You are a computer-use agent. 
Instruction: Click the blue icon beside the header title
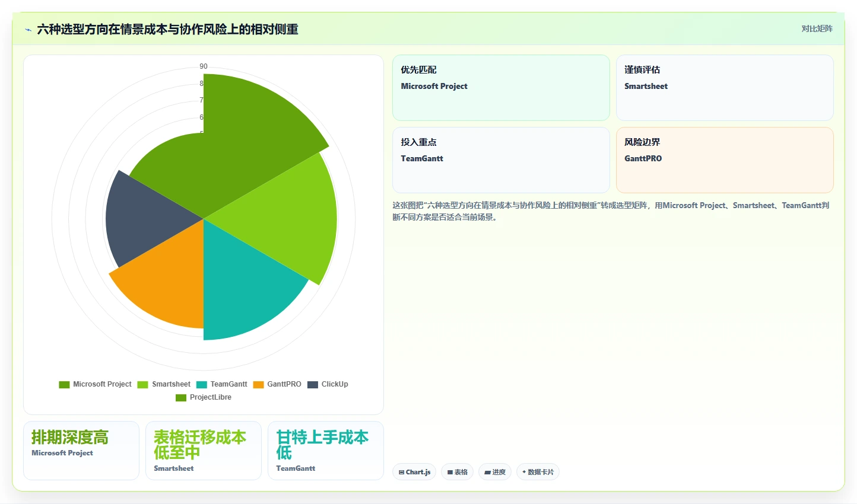28,30
